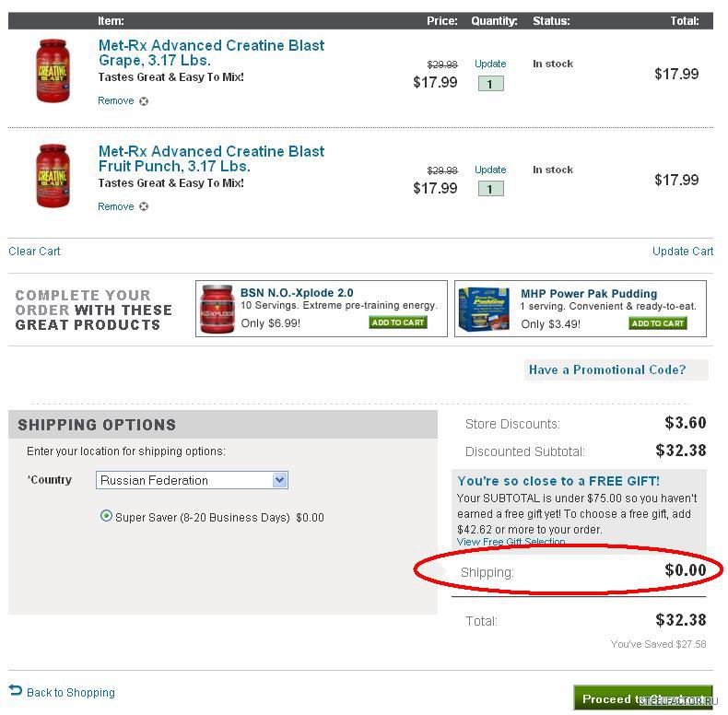Click Clear Cart link
Screen dimensions: 728x715
[35, 252]
